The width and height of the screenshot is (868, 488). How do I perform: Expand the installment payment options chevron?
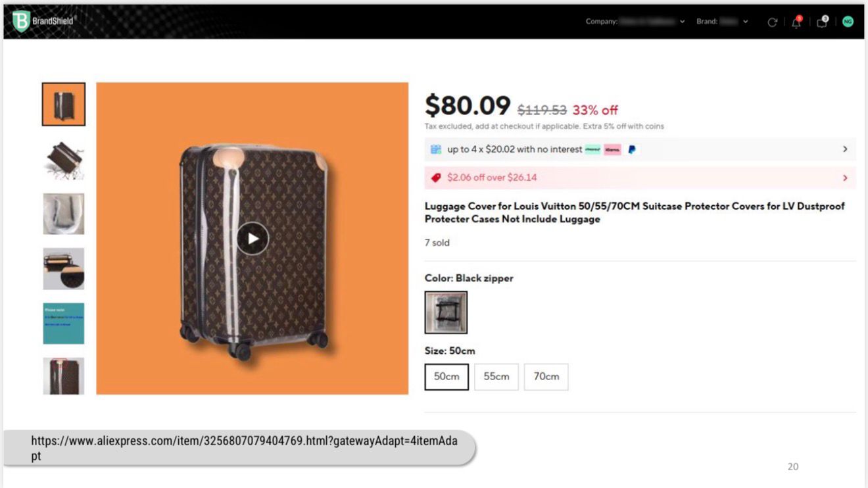(x=845, y=149)
